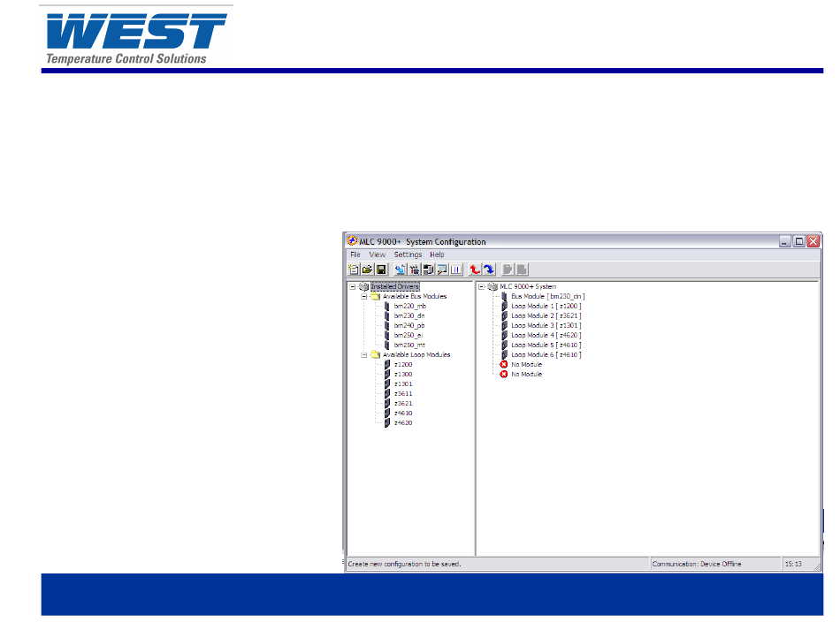Select loop module z3611

click(x=403, y=394)
